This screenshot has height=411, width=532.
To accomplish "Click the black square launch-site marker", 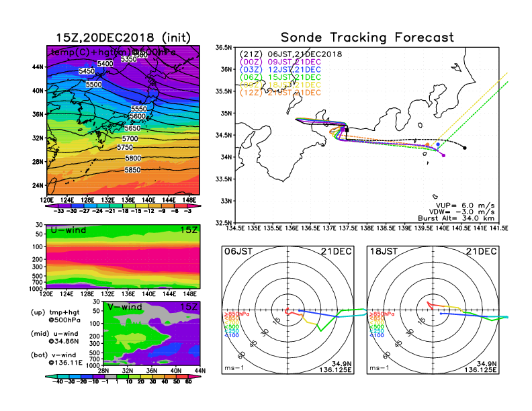I will point(347,130).
